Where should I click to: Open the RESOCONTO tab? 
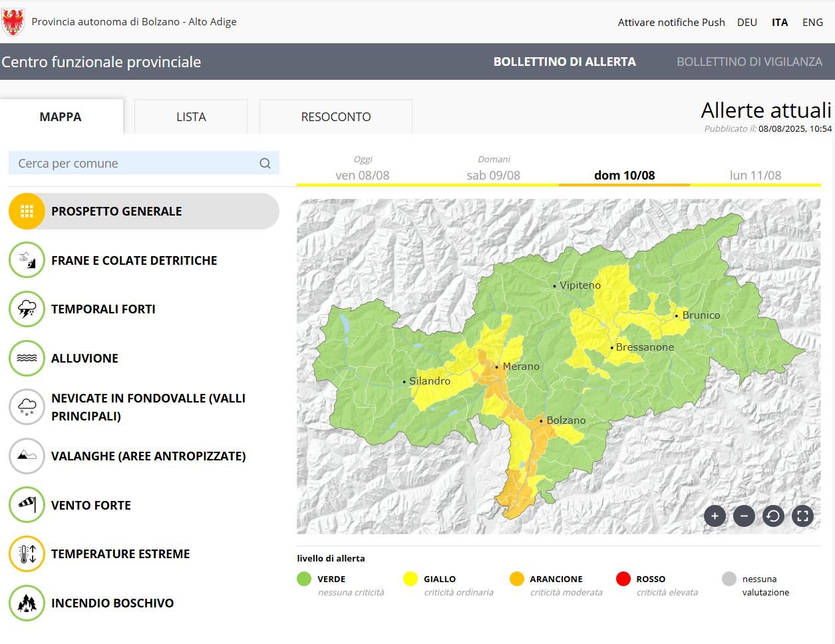point(335,117)
